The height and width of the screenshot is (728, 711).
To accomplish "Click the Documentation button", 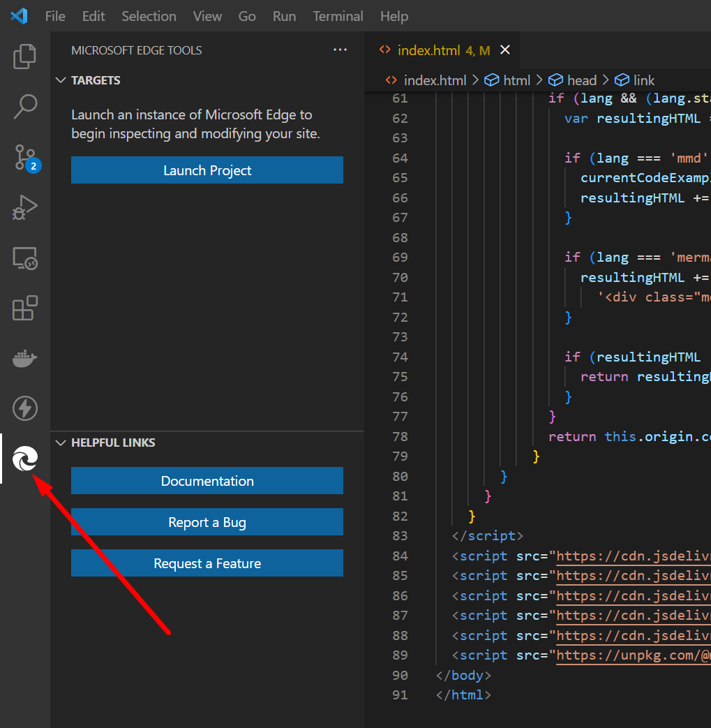I will [207, 481].
